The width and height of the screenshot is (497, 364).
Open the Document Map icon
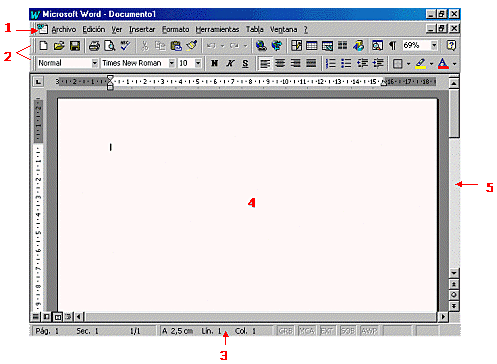point(377,46)
